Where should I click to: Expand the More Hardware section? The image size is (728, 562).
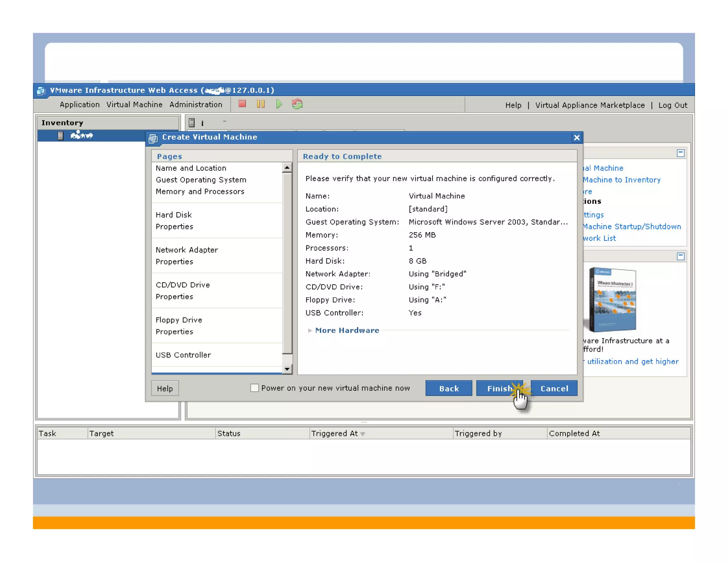click(x=347, y=330)
